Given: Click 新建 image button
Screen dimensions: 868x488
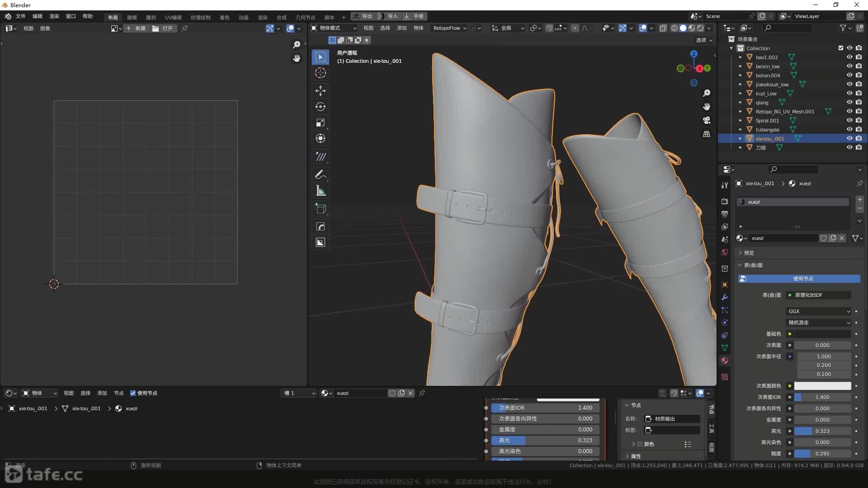Looking at the screenshot, I should point(136,28).
